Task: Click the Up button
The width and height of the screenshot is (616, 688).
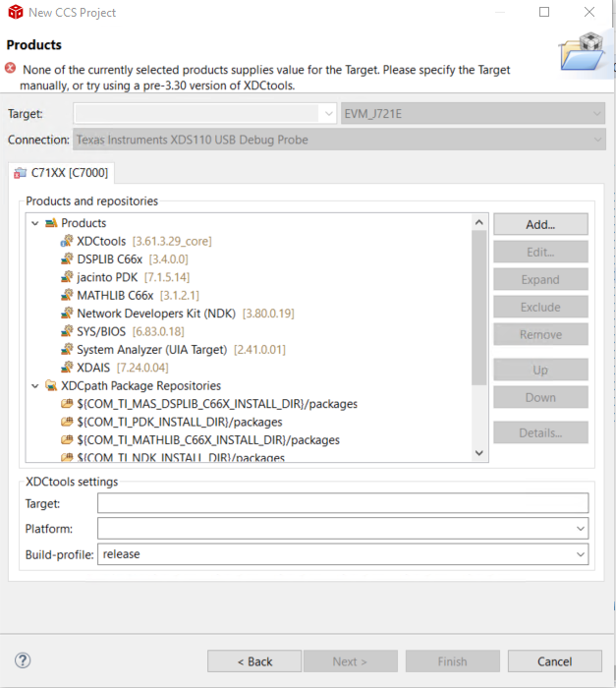Action: click(540, 370)
